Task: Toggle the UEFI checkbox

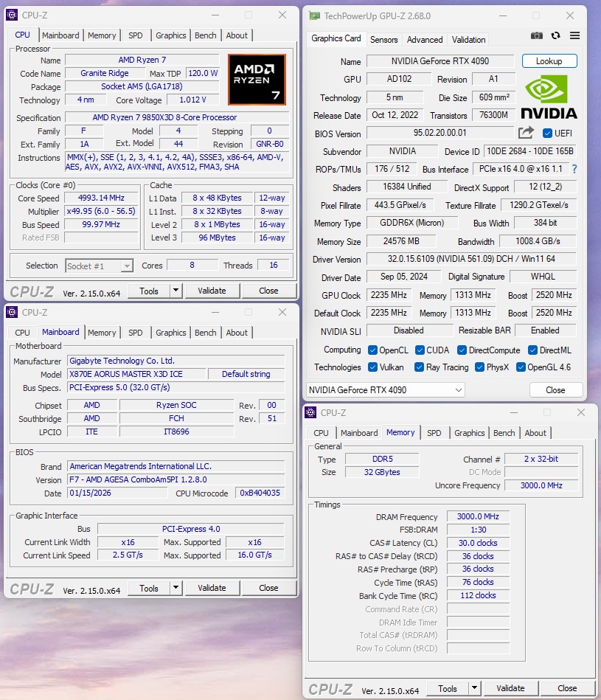Action: 547,134
